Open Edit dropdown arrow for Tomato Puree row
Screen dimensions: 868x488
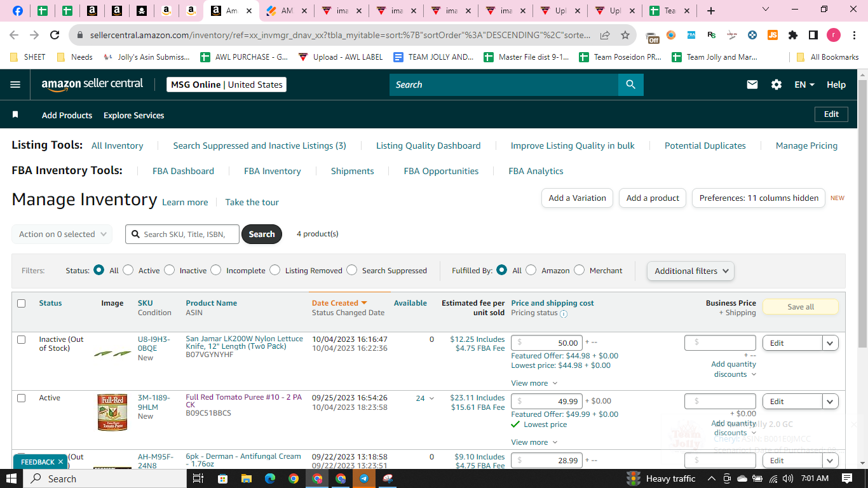pos(831,402)
